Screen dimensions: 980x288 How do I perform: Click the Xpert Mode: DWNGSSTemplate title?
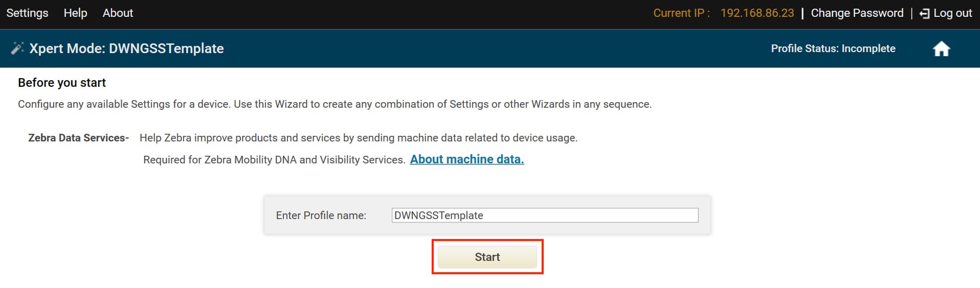(126, 49)
